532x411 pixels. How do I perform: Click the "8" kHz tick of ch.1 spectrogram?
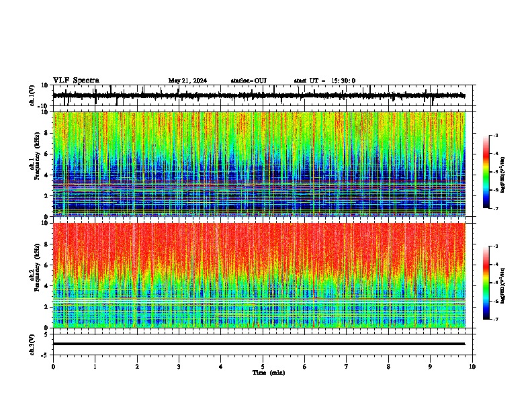[46, 133]
